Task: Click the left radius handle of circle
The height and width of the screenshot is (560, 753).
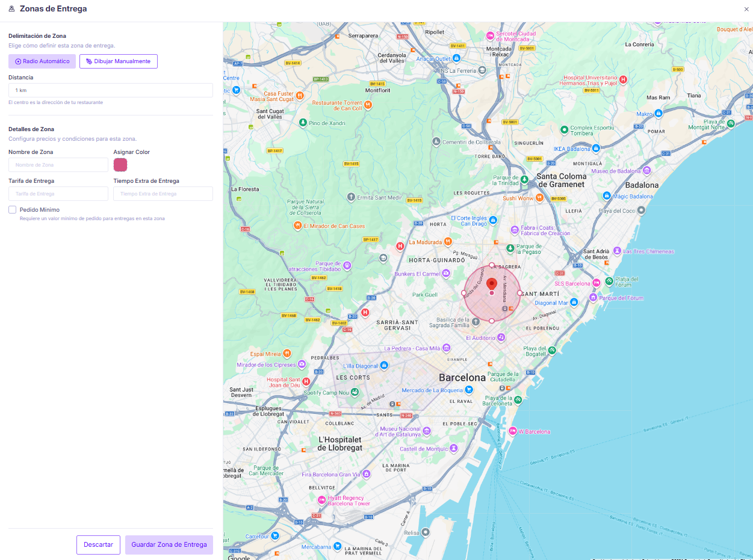Action: pos(463,293)
